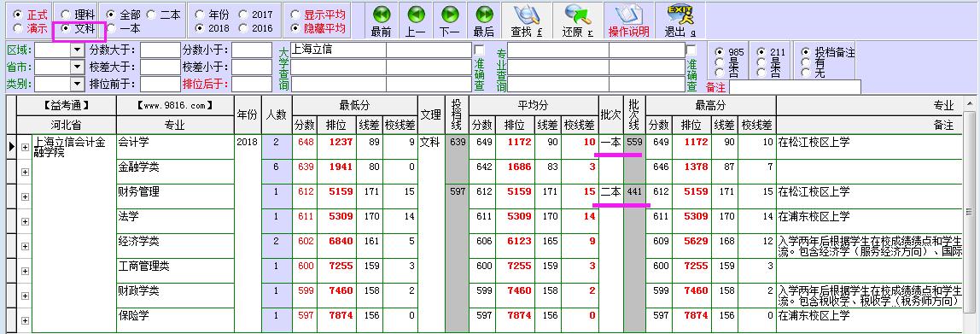Select the 正式 mode radio

pos(17,15)
